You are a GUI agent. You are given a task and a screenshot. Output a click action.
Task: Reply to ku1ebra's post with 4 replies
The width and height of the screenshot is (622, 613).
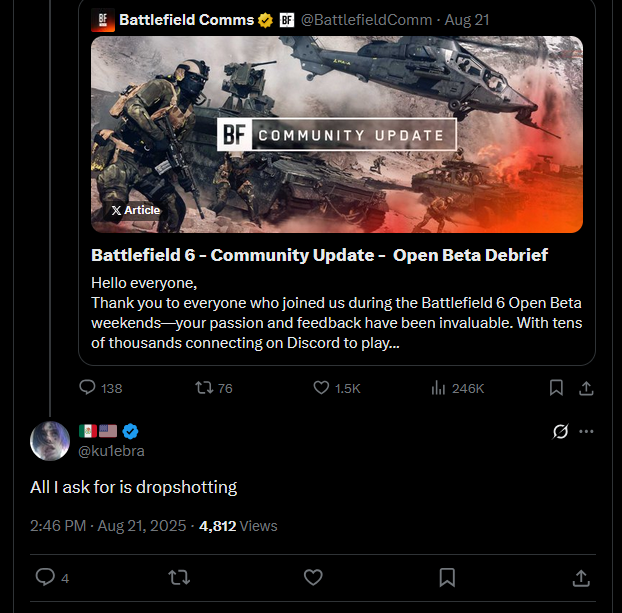pyautogui.click(x=52, y=577)
